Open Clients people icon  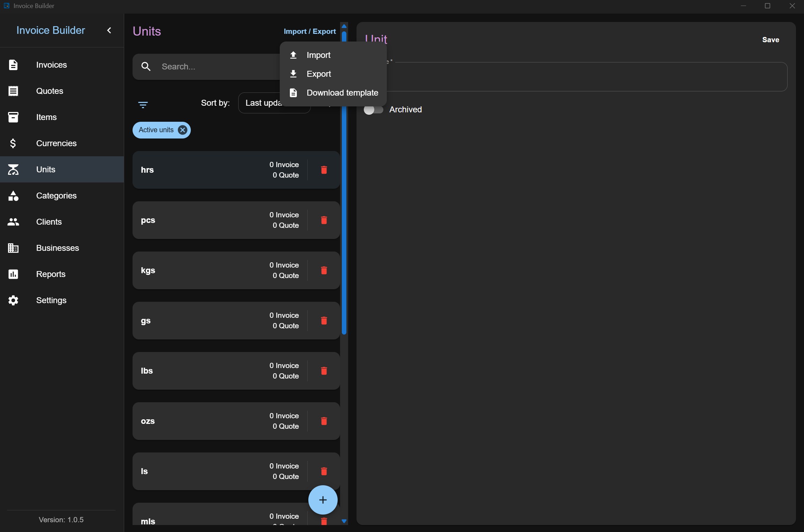[13, 222]
